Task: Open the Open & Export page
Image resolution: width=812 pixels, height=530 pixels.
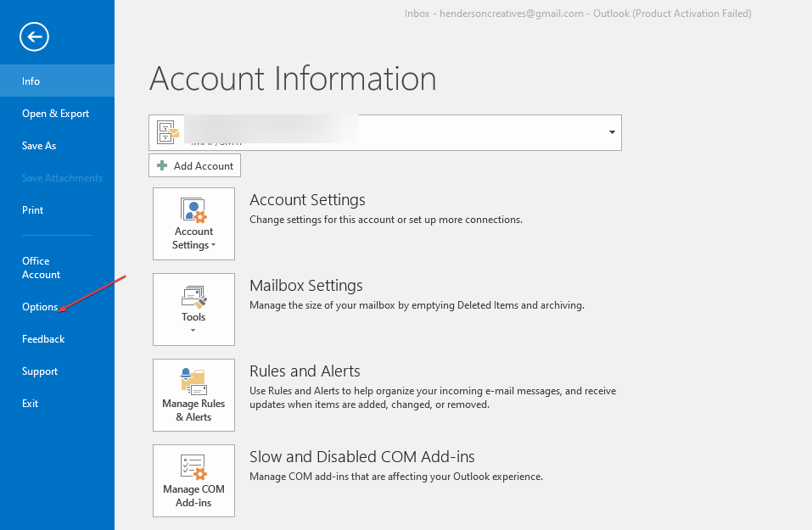Action: pos(57,114)
